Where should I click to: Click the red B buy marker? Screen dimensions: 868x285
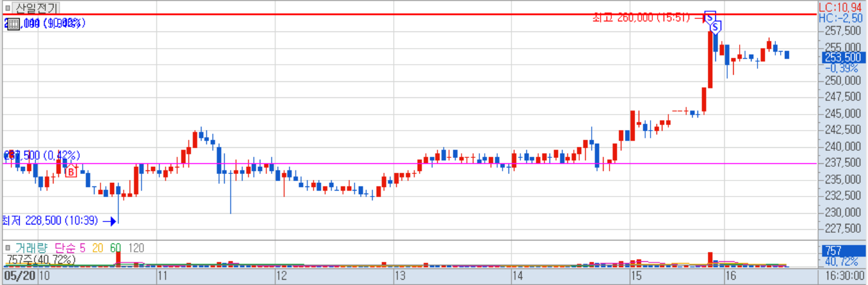pyautogui.click(x=71, y=172)
